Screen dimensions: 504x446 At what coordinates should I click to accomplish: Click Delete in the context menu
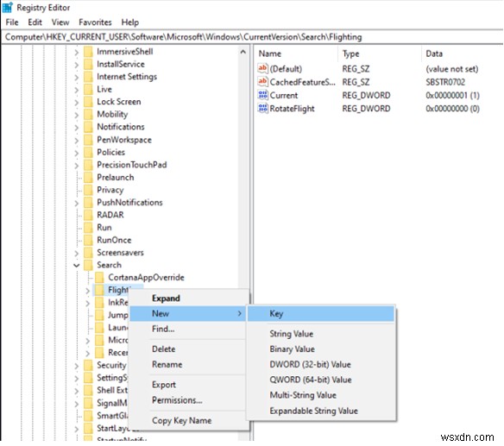188,349
